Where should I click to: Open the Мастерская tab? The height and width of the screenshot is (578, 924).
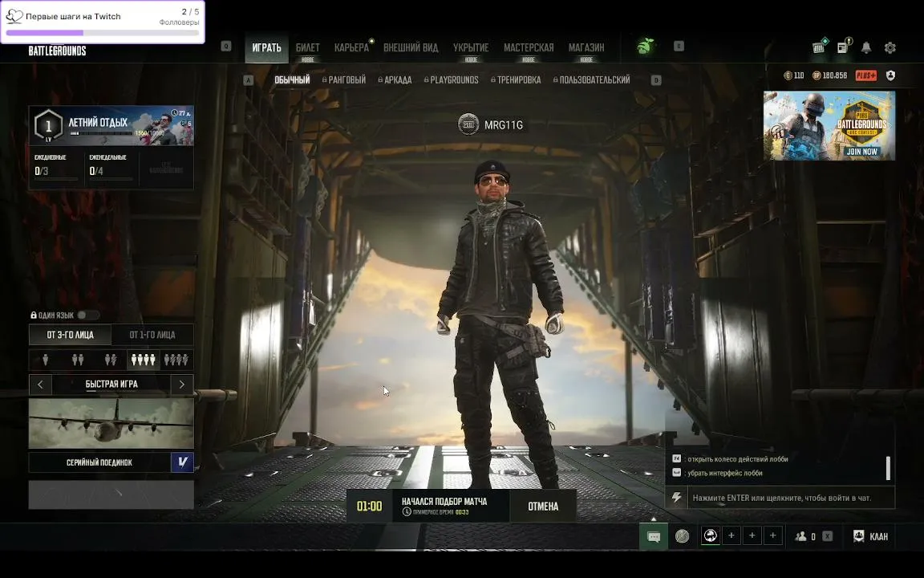tap(529, 48)
